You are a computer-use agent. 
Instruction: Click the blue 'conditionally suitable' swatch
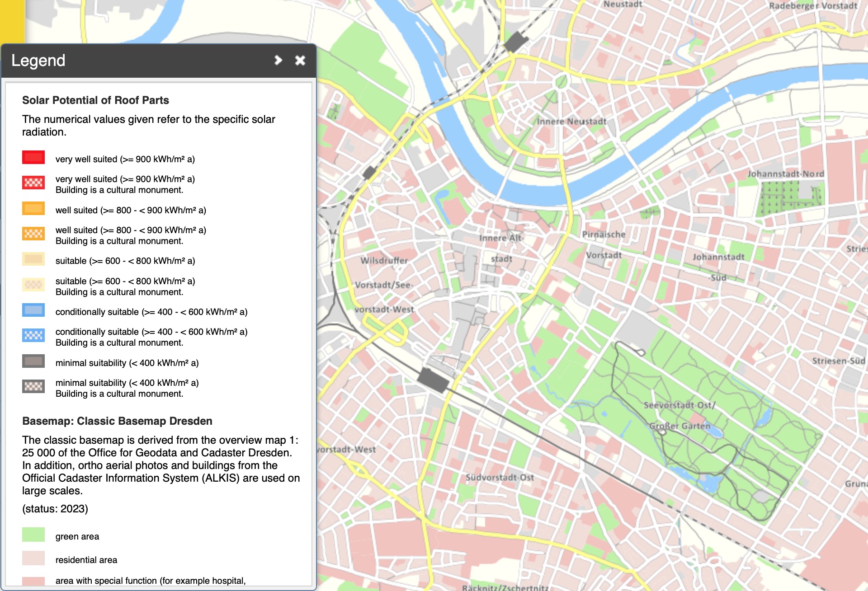(x=33, y=310)
